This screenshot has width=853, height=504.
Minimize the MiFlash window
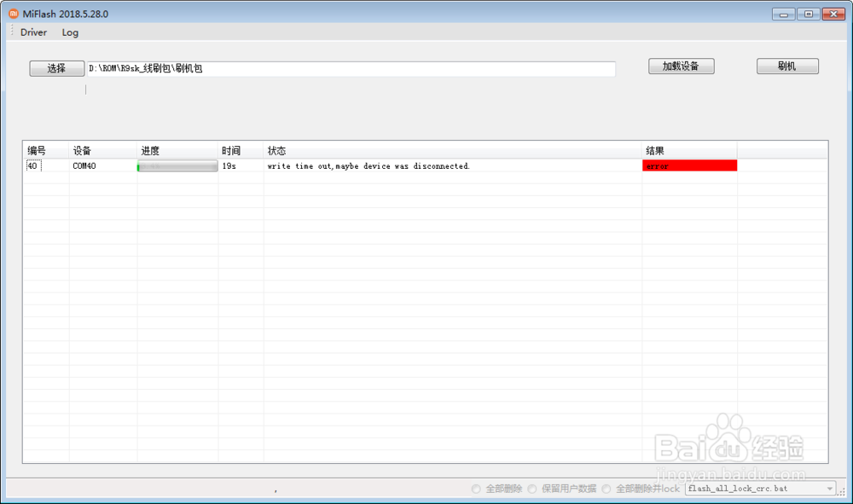coord(783,14)
